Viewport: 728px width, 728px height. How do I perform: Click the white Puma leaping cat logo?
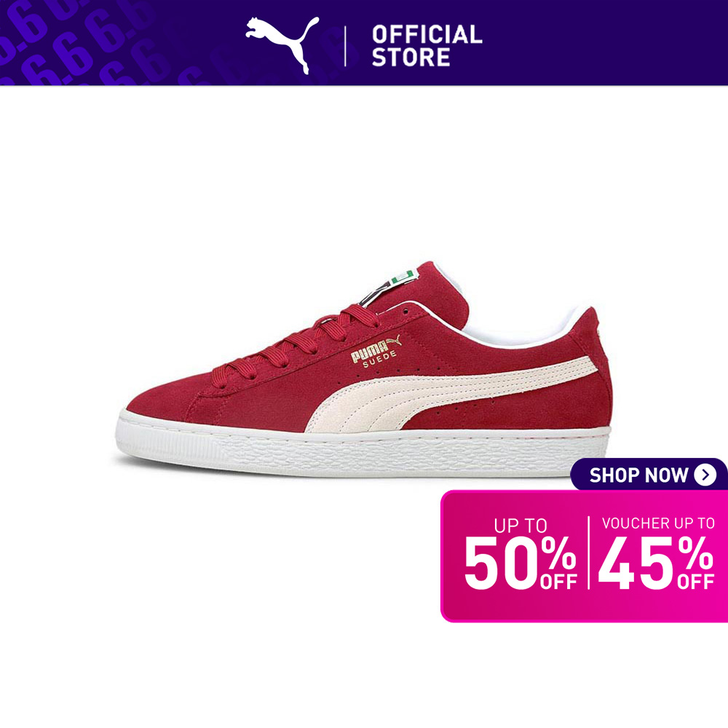coord(282,45)
